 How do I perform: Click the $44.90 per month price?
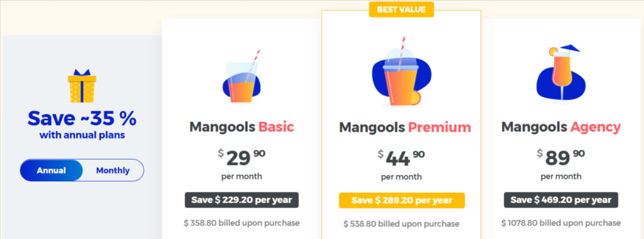401,164
